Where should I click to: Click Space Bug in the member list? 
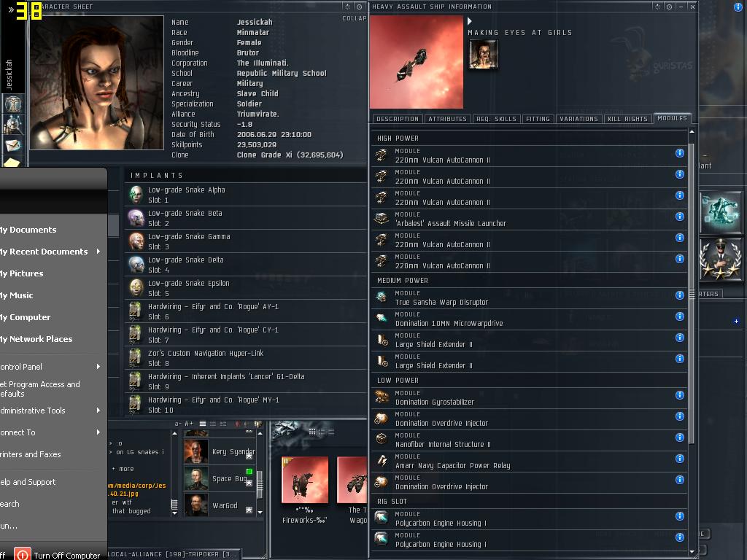click(x=220, y=478)
